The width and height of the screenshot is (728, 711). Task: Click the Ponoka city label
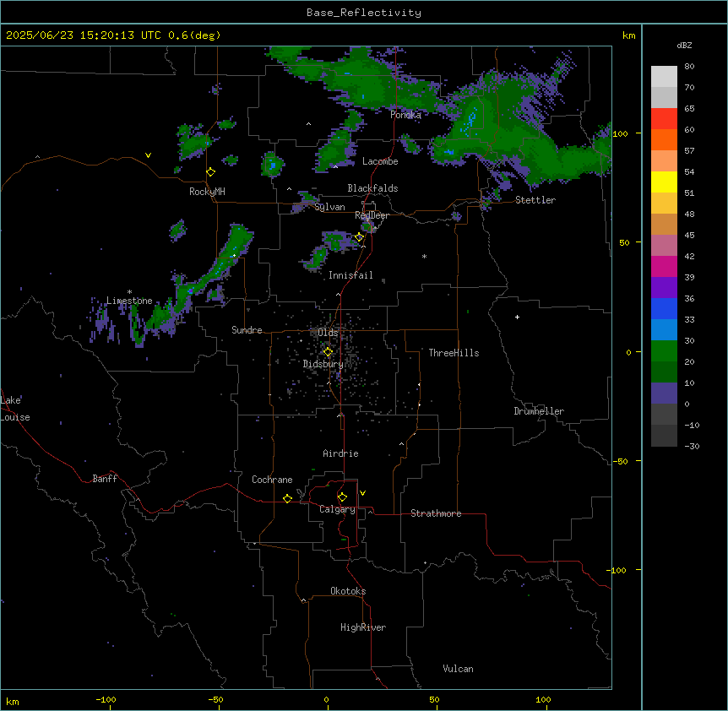[x=405, y=115]
